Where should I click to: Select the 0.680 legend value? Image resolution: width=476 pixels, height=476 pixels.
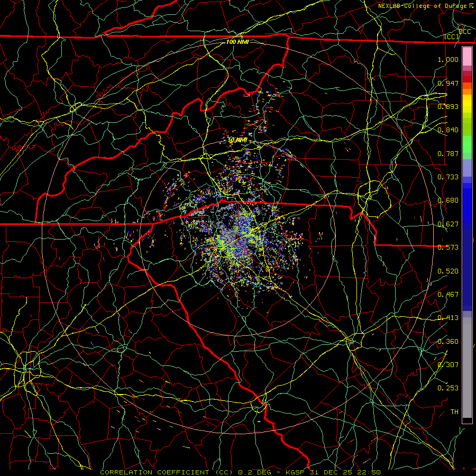pos(448,200)
